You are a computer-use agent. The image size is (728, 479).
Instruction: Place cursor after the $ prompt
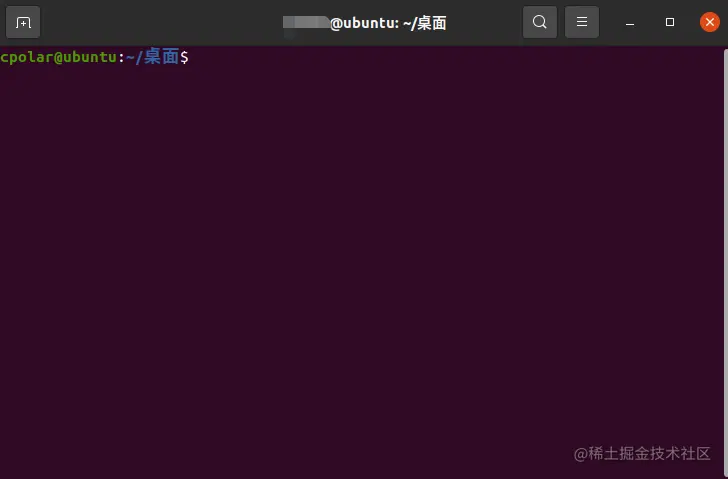195,57
